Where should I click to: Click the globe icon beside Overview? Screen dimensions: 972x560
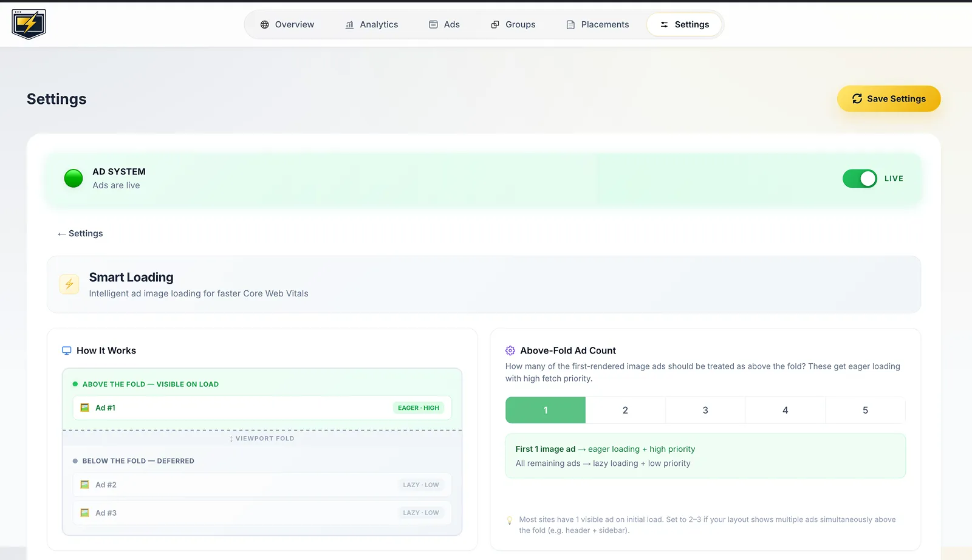[264, 25]
